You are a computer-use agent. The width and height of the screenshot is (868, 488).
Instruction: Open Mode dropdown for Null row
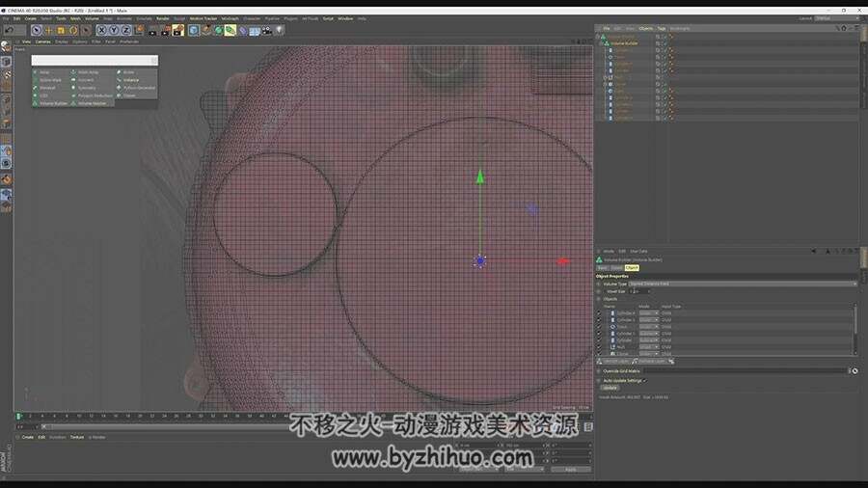point(649,347)
